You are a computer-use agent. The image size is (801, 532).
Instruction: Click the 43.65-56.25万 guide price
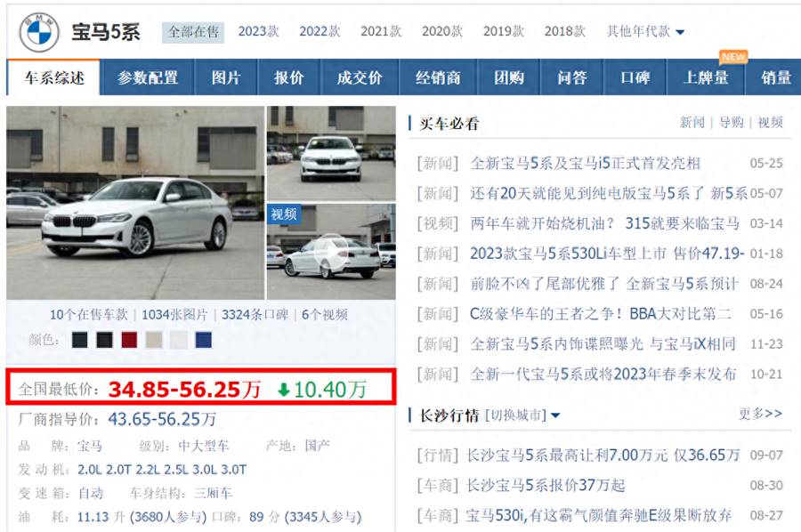click(162, 419)
